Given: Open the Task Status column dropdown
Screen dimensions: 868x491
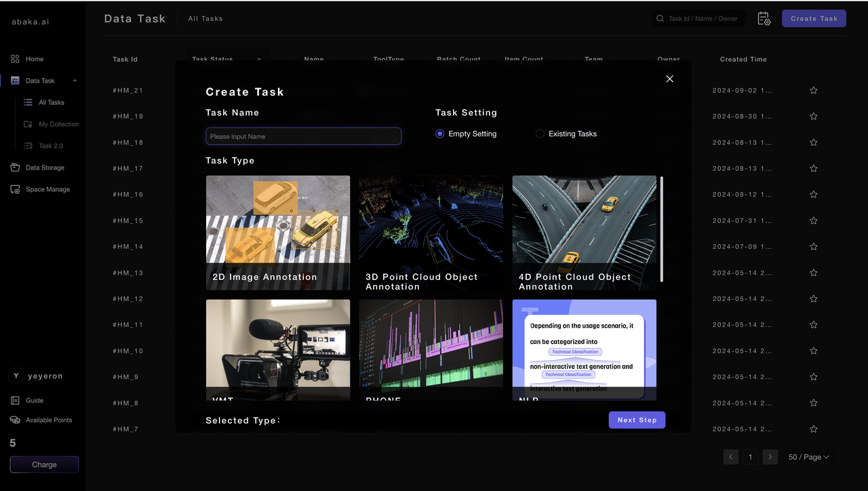Looking at the screenshot, I should (x=258, y=60).
